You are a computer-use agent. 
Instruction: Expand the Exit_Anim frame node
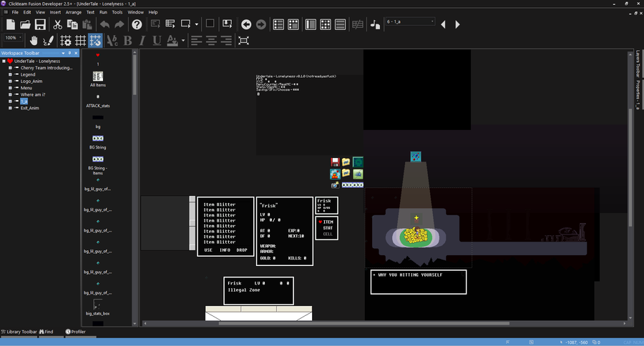tap(10, 108)
